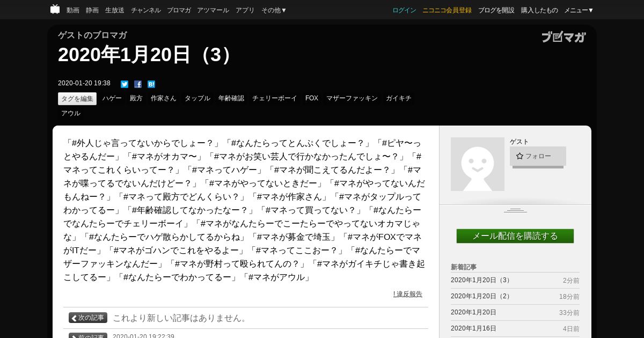Bookmark the article with Hatena B! icon
The width and height of the screenshot is (644, 338).
coord(151,84)
